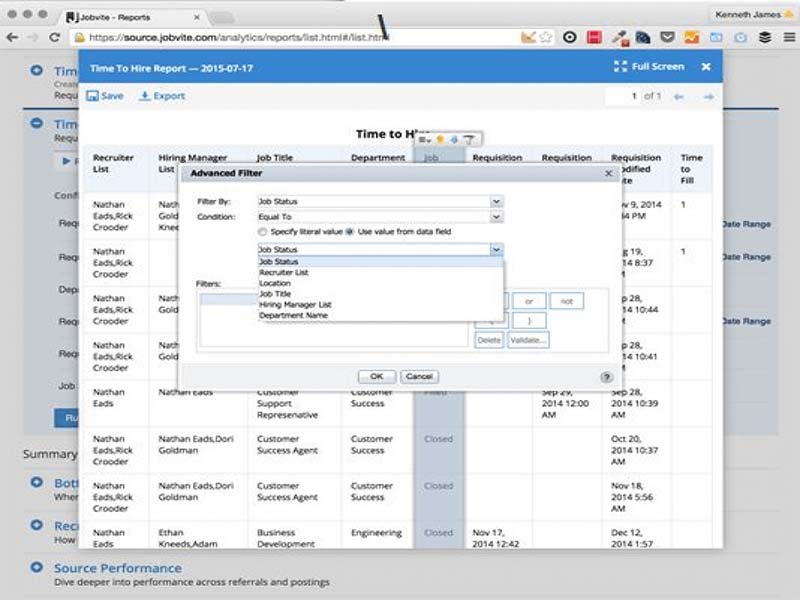Image resolution: width=800 pixels, height=600 pixels.
Task: Collapse the data field dropdown arrow
Action: click(495, 250)
